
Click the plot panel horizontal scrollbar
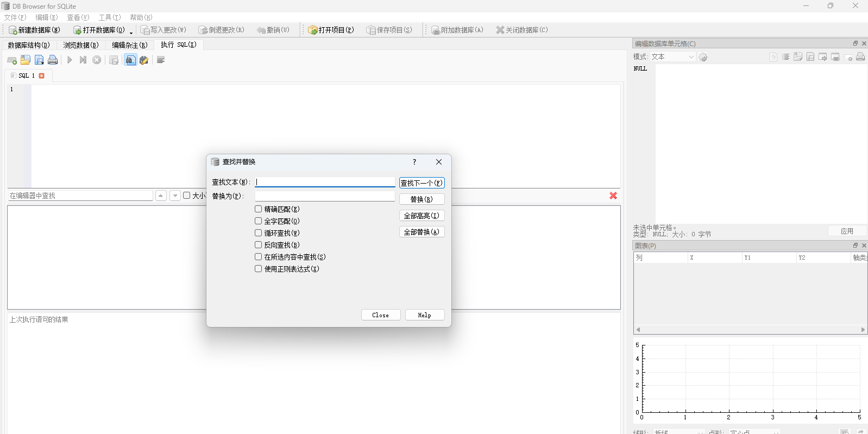(751, 330)
